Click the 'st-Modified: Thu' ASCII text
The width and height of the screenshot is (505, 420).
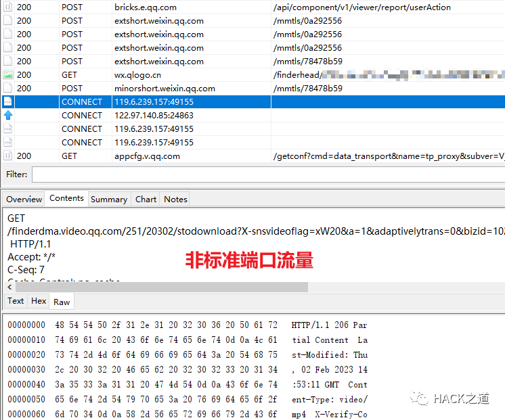tap(330, 354)
